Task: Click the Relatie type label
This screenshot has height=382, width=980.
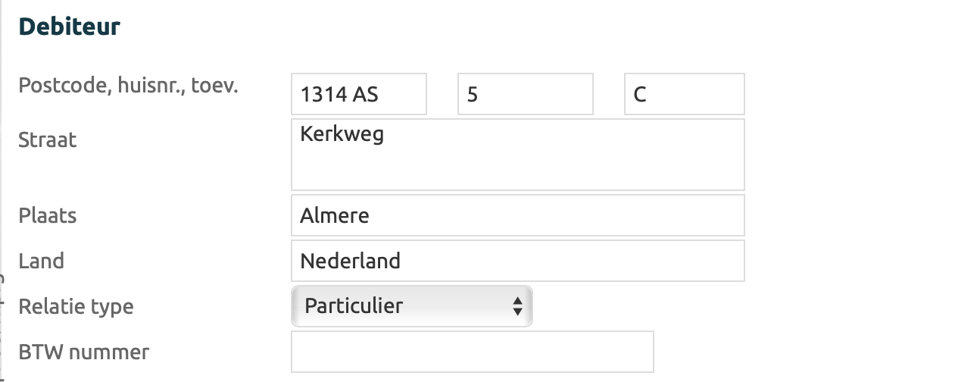Action: pos(76,307)
